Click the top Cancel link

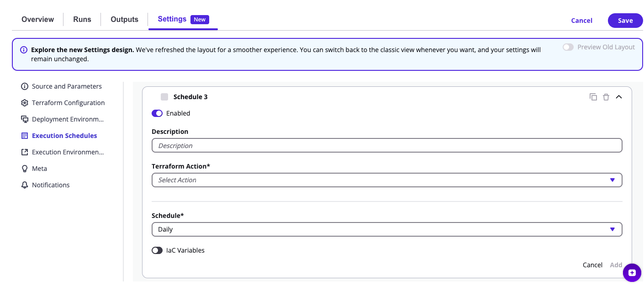pyautogui.click(x=581, y=21)
